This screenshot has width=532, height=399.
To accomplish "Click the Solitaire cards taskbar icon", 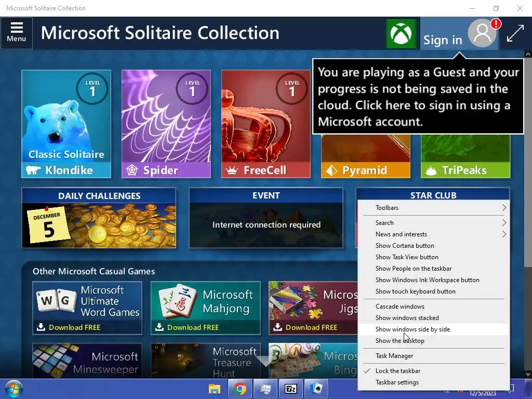I will click(316, 389).
